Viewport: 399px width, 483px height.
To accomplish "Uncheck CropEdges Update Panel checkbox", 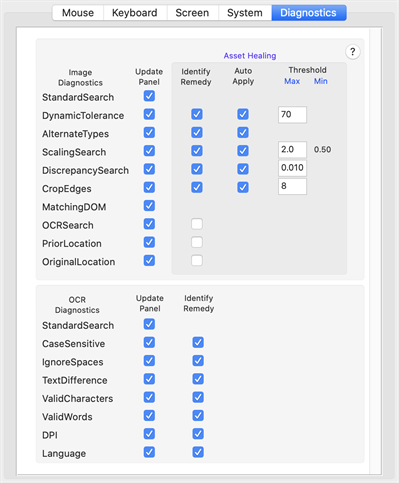I will coord(149,188).
